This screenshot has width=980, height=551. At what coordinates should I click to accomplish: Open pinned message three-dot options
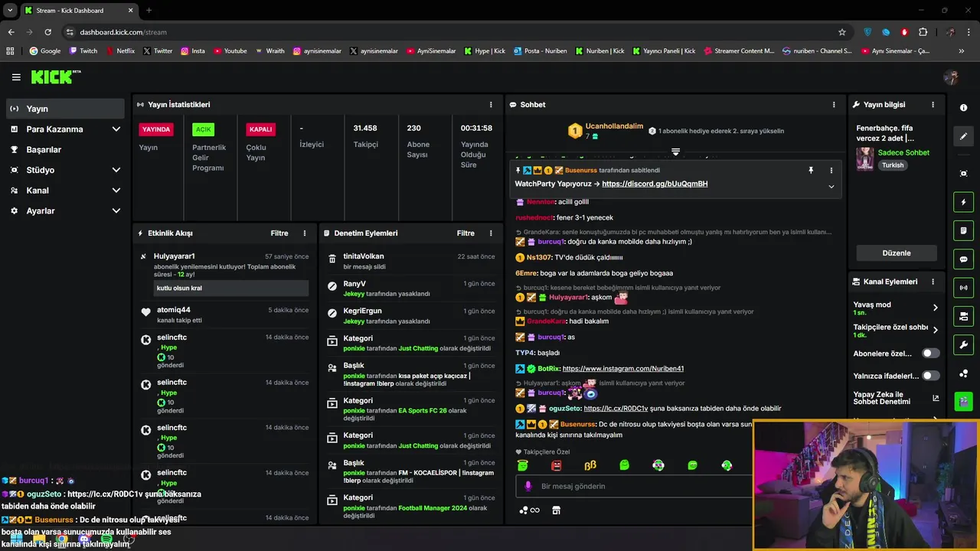pyautogui.click(x=831, y=171)
